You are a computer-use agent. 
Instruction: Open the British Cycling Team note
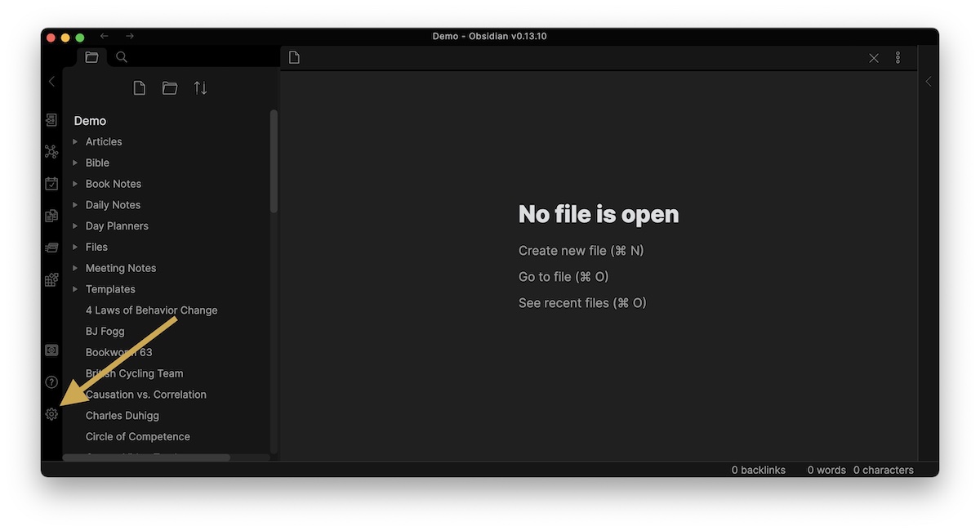click(135, 373)
